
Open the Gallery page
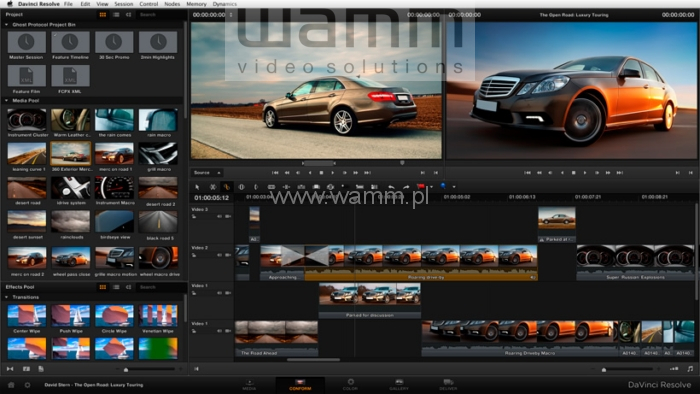point(399,384)
